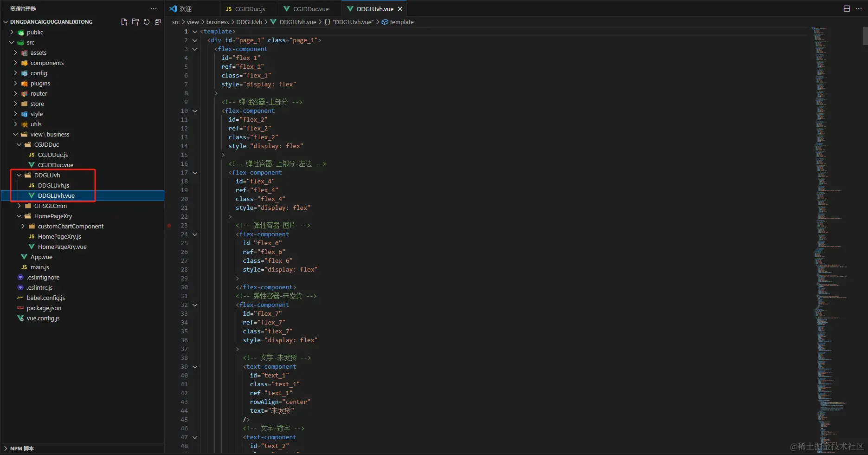Fold the template block at line 1
Viewport: 868px width, 455px height.
[195, 32]
